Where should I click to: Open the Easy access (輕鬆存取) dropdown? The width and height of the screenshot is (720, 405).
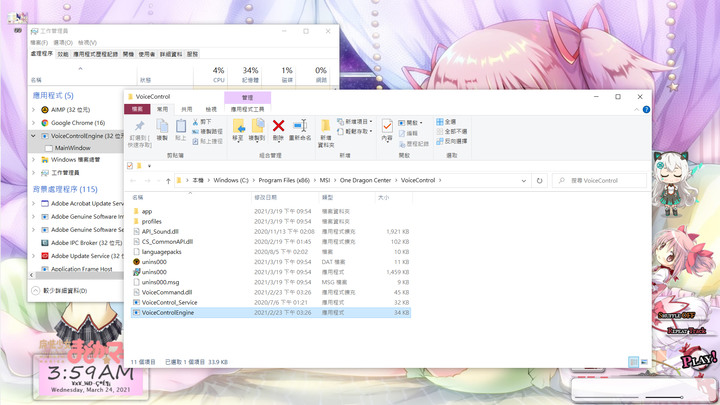pyautogui.click(x=354, y=131)
